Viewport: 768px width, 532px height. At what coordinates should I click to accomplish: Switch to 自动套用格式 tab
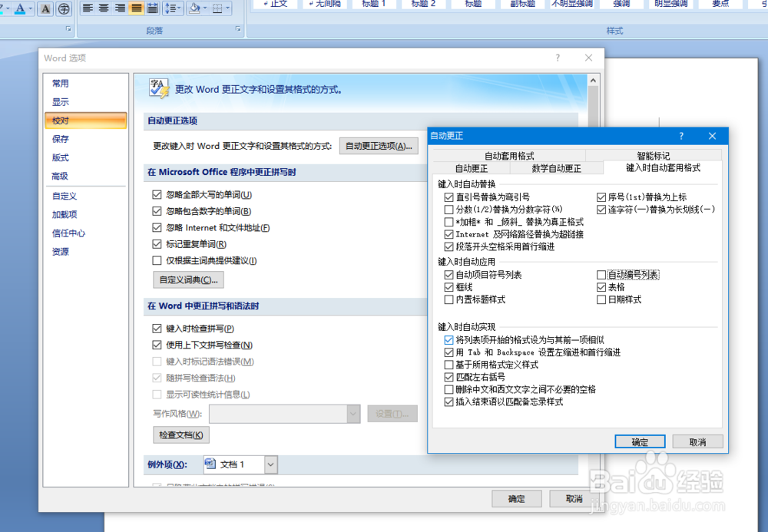pyautogui.click(x=509, y=156)
